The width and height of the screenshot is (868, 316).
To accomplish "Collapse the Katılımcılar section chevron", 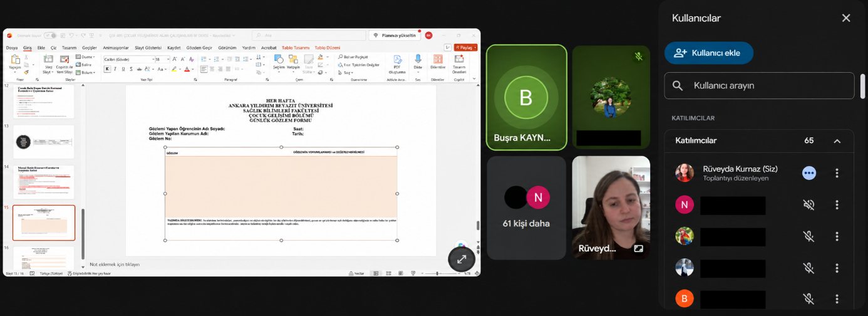I will point(837,141).
